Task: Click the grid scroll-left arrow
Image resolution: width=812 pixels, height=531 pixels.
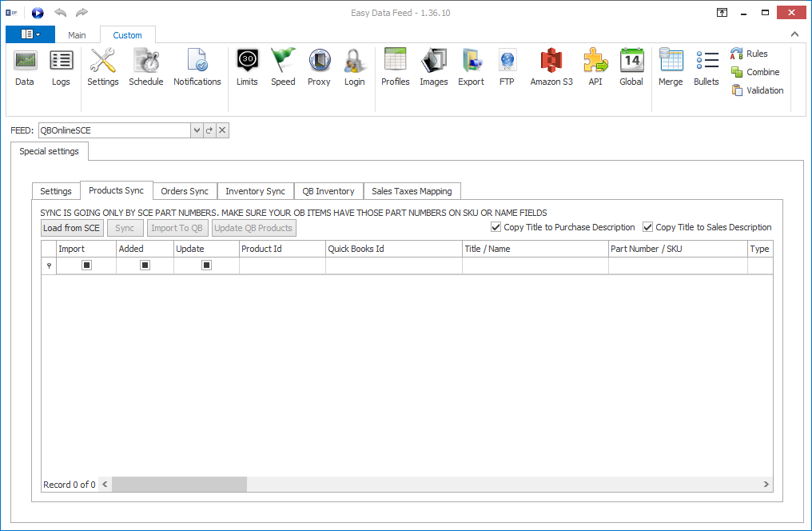Action: click(x=105, y=485)
